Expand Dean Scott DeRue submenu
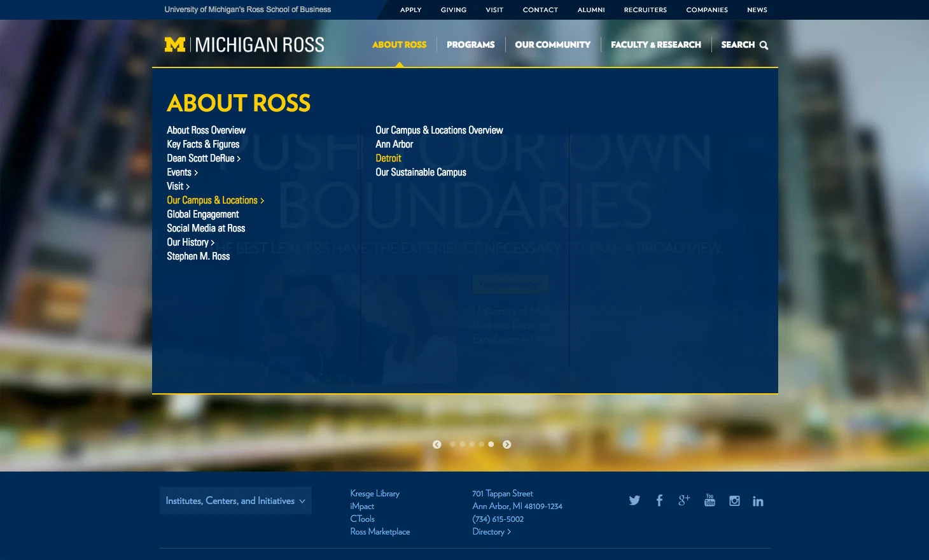 click(204, 158)
